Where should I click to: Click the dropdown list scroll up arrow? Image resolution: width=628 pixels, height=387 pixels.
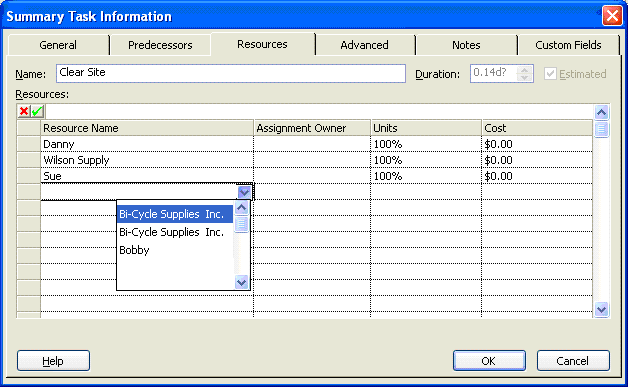click(241, 208)
